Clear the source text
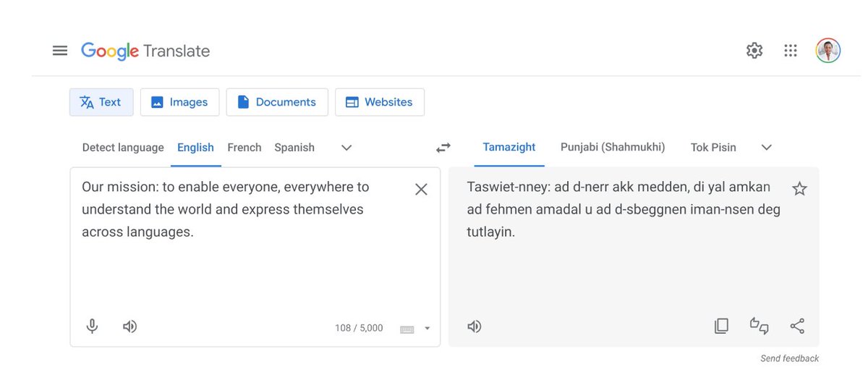The width and height of the screenshot is (868, 375). tap(421, 190)
